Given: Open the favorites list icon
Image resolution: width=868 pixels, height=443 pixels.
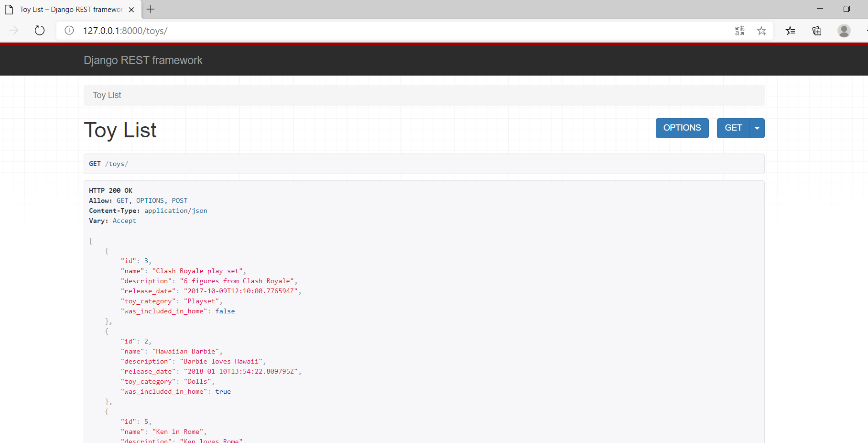Looking at the screenshot, I should pos(790,31).
